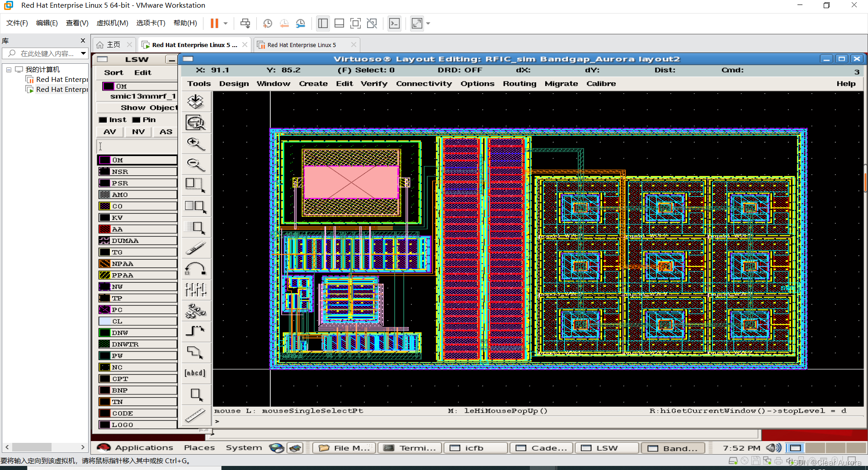
Task: Select the Zoom In magnifier tool
Action: click(196, 144)
